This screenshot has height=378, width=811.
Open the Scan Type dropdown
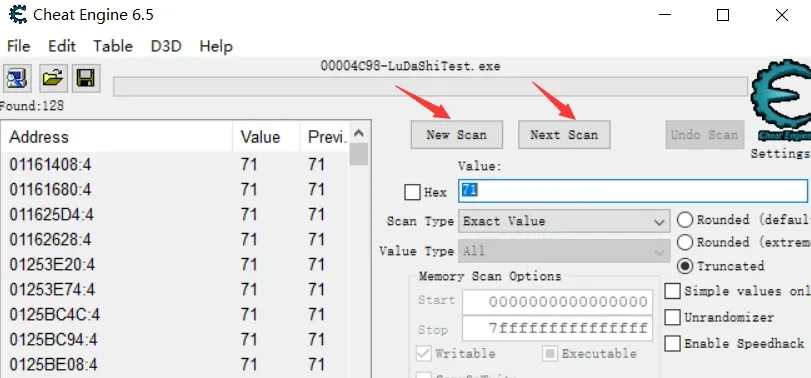click(564, 221)
